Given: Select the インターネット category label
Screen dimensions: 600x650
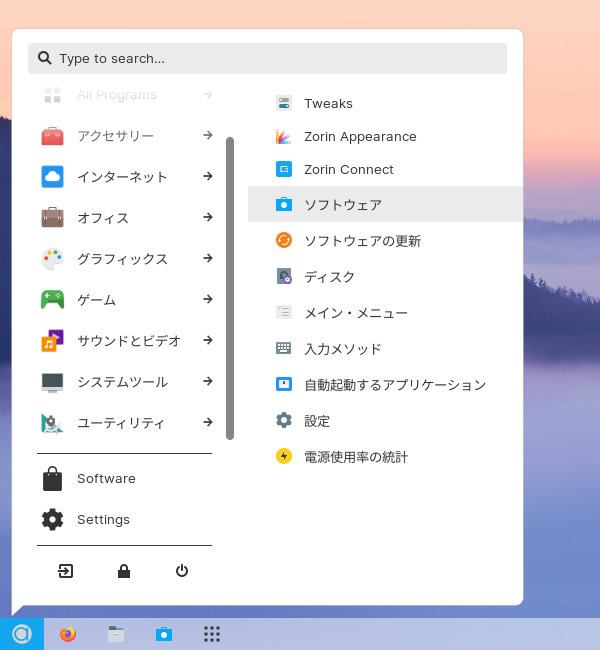Looking at the screenshot, I should pos(122,177).
